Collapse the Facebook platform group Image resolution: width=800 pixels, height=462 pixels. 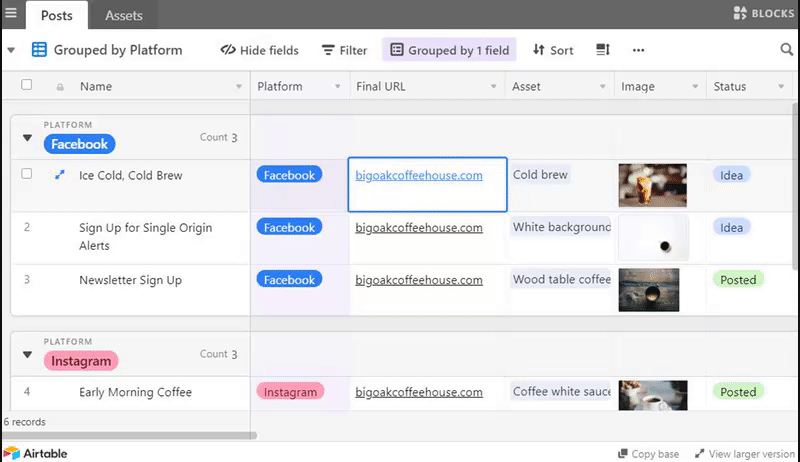pos(27,139)
